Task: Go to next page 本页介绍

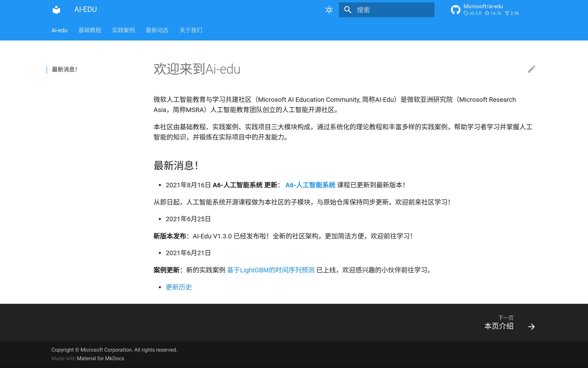Action: coord(499,326)
